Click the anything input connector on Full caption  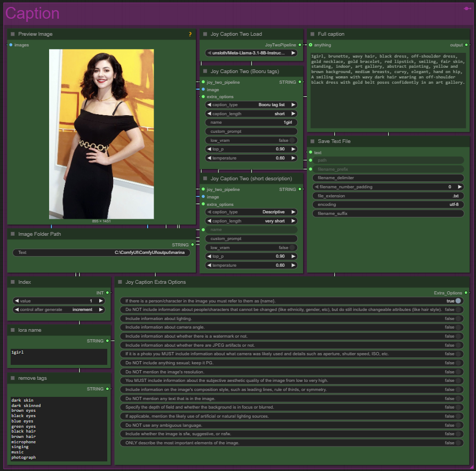pos(311,45)
